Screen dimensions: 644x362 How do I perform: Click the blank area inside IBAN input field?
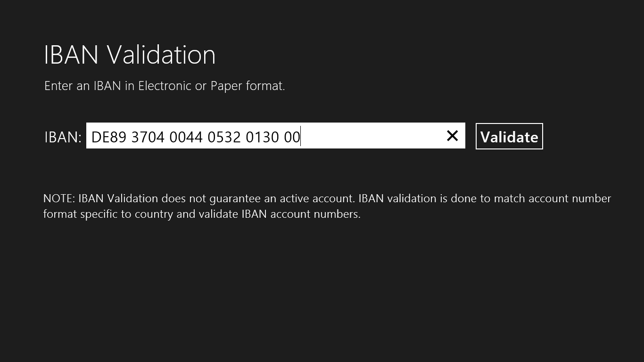pos(372,136)
